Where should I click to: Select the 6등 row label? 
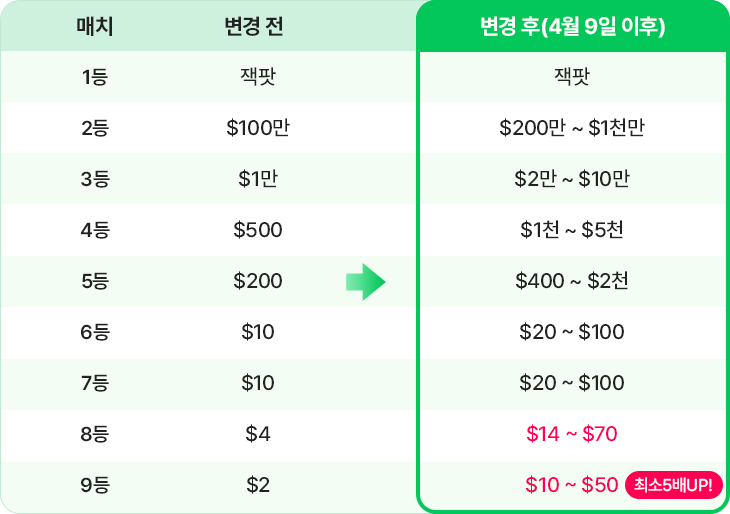click(x=95, y=332)
